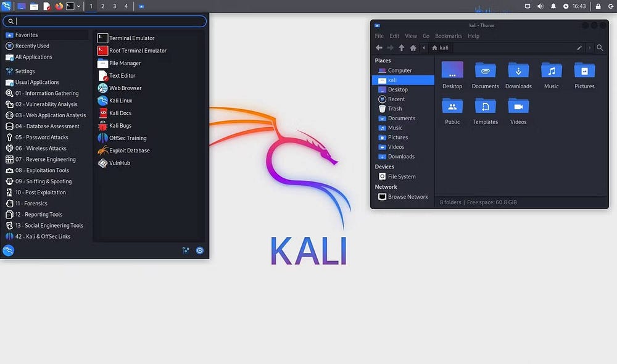
Task: Switch to workspace 3 on the panel
Action: pyautogui.click(x=114, y=6)
